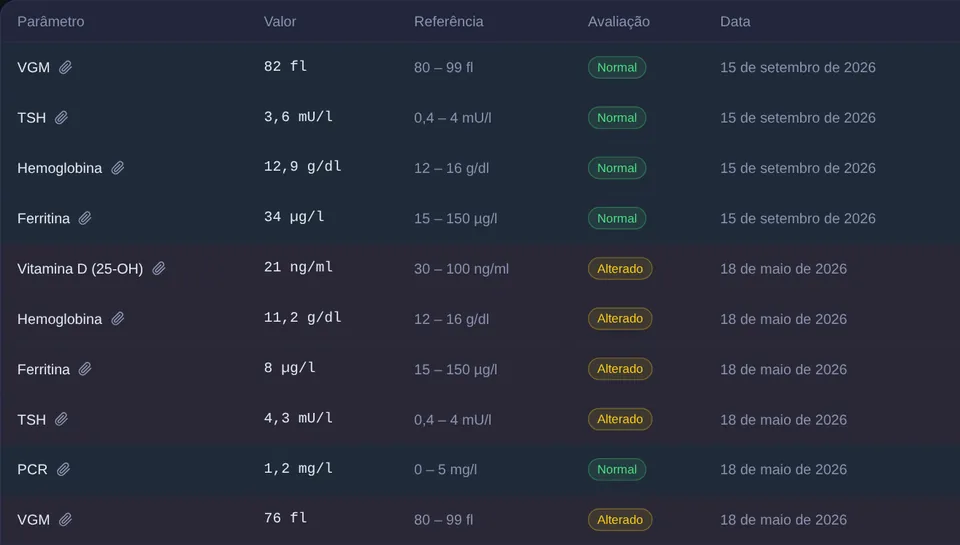Click reference 0,4 – 4 mU/l in TSH 4,3 row

[x=452, y=419]
